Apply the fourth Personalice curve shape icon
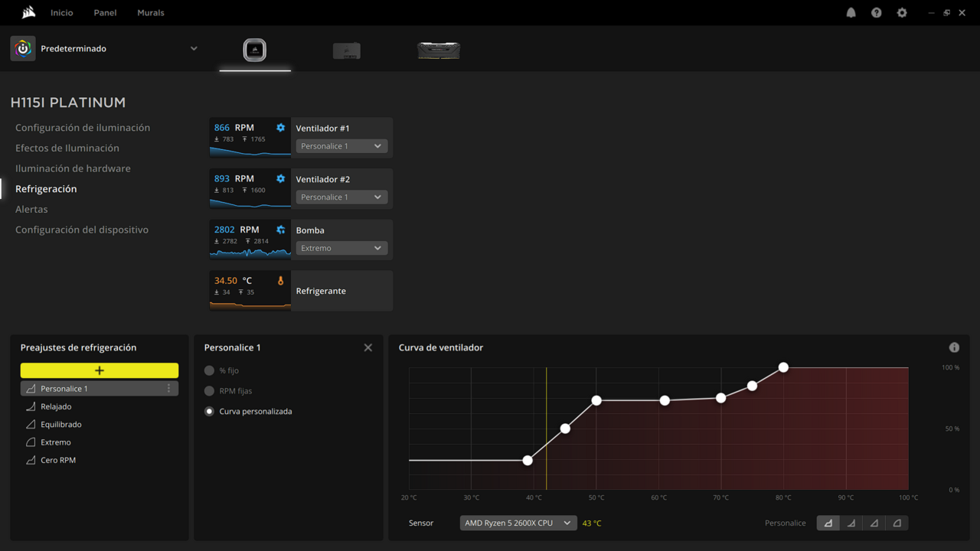The height and width of the screenshot is (551, 980). 897,523
